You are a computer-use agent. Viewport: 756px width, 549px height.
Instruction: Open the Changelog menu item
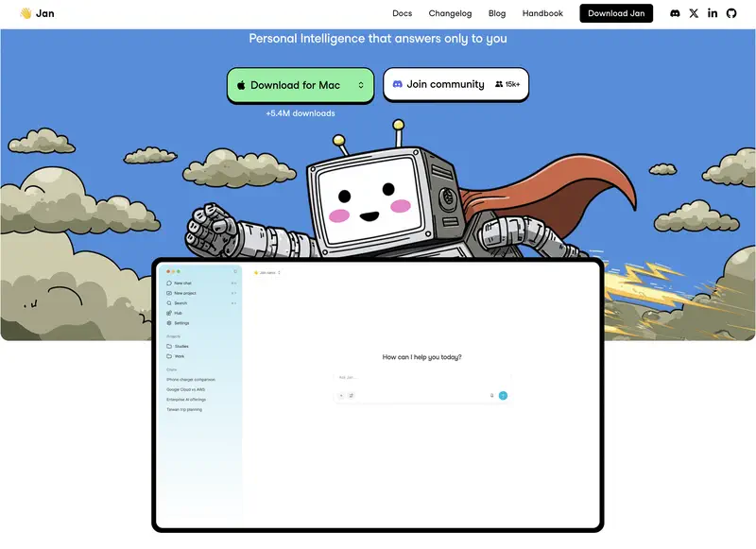click(x=450, y=13)
